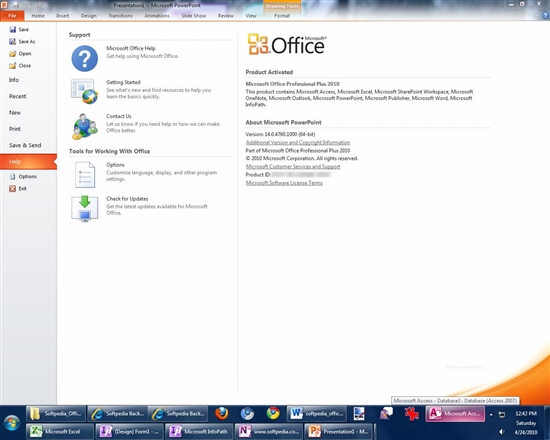Switch to the Insert ribbon tab

62,16
